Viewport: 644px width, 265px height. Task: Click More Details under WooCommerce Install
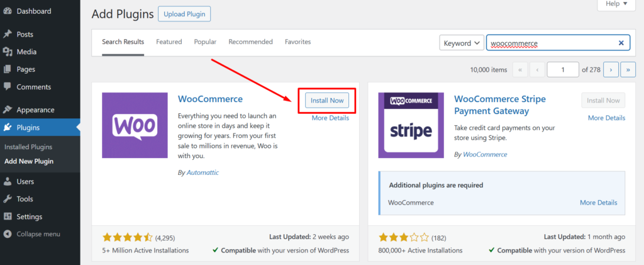coord(330,118)
